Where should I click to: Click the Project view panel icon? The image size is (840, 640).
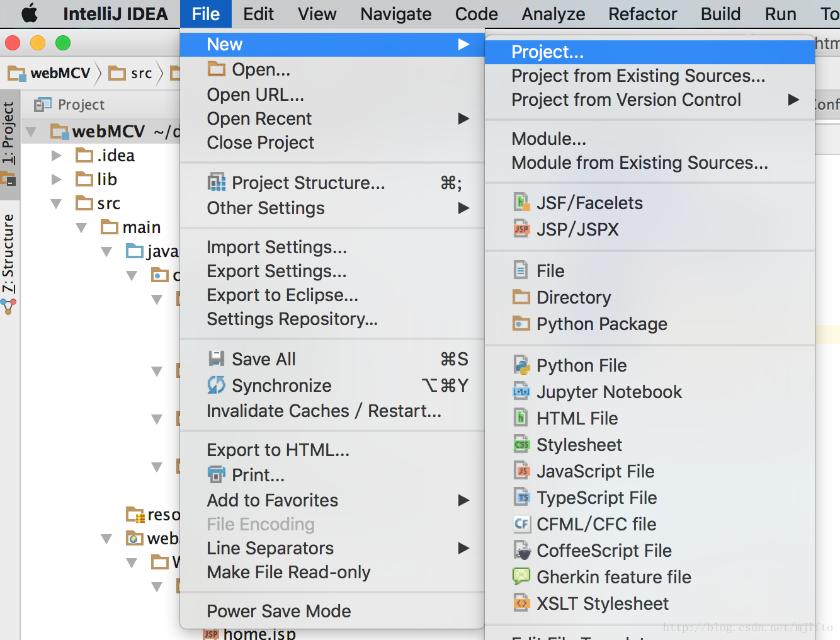tap(43, 105)
